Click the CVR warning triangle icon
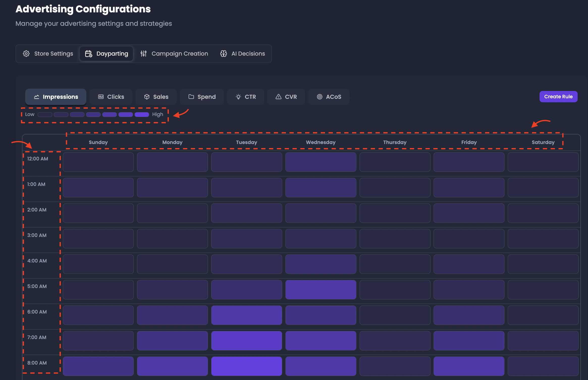The height and width of the screenshot is (380, 588). pyautogui.click(x=279, y=97)
